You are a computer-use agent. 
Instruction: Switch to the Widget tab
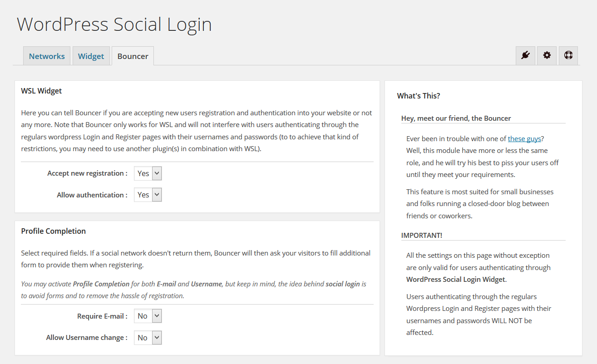coord(91,56)
